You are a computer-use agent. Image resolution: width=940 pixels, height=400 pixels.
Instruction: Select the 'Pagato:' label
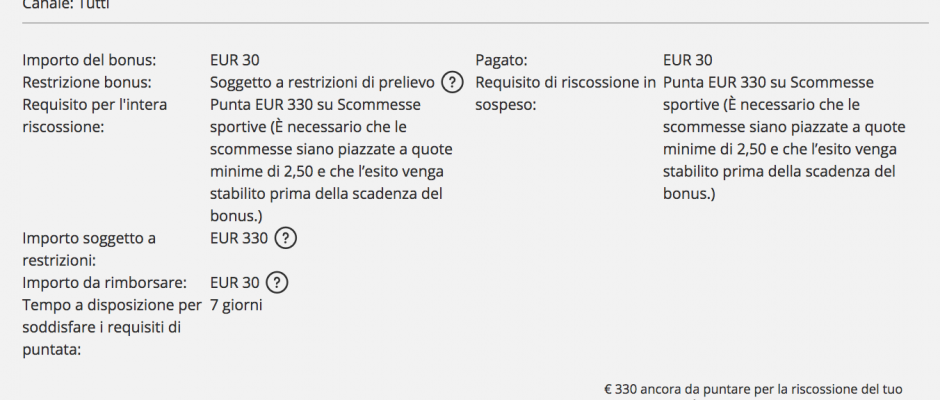[501, 61]
